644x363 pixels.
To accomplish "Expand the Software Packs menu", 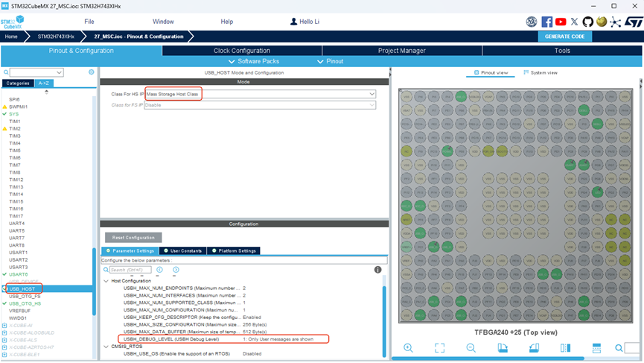I will [254, 61].
